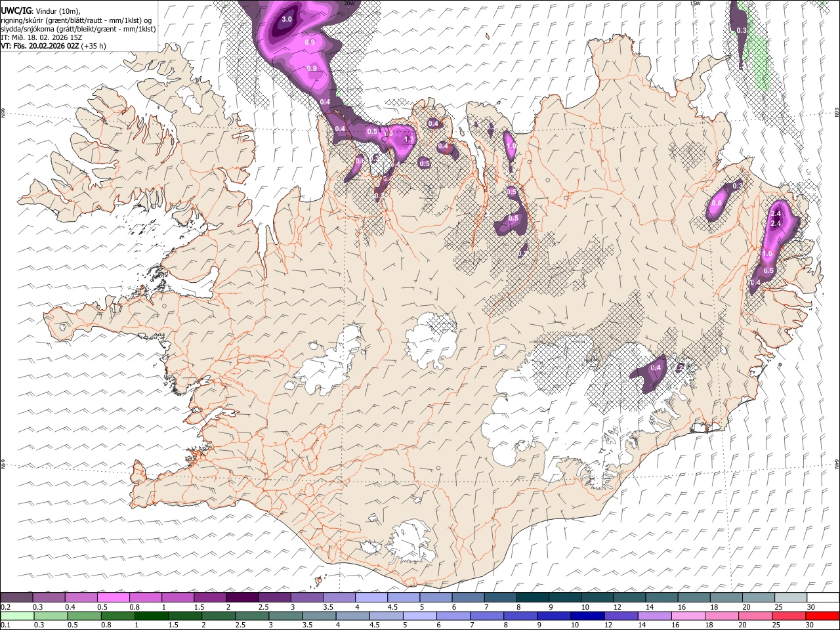Click the '15W' longitude label
Viewport: 840px width, 630px height.
click(694, 3)
